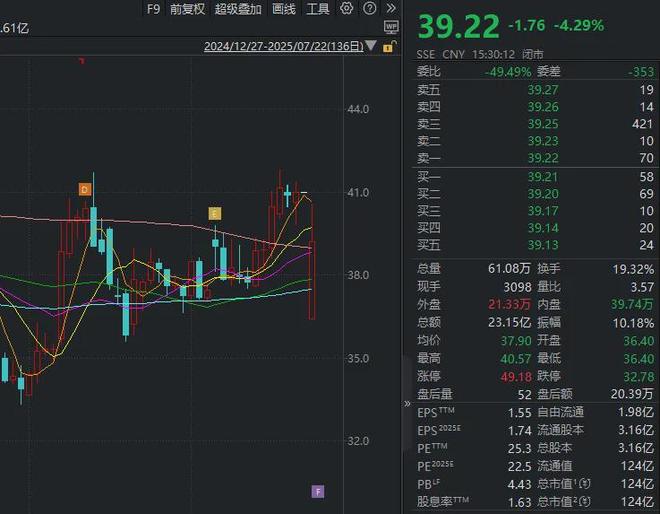
Task: Click the 卖三 volume 421
Action: point(642,124)
